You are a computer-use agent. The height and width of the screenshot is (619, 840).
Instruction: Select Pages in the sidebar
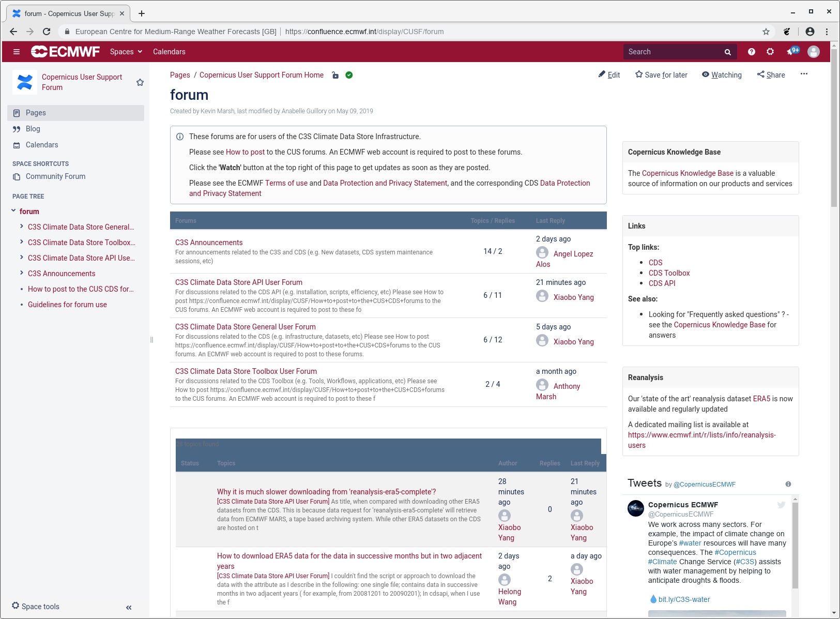[x=75, y=113]
